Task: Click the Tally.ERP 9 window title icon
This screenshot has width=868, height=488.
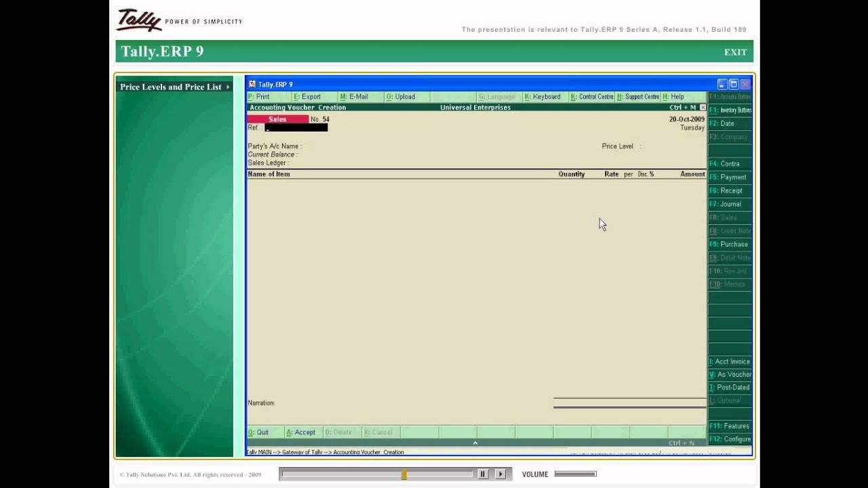Action: pyautogui.click(x=252, y=84)
